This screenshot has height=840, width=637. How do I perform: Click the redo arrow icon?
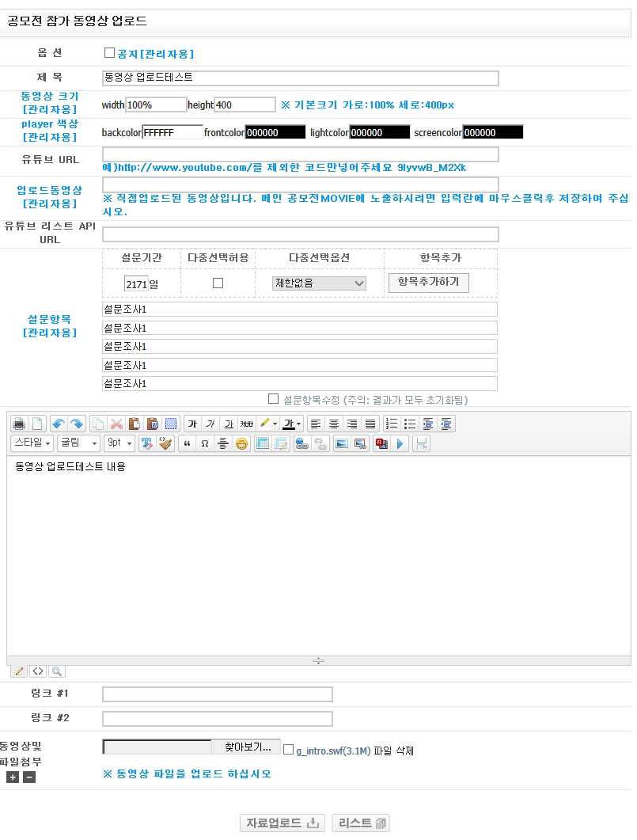pos(77,424)
